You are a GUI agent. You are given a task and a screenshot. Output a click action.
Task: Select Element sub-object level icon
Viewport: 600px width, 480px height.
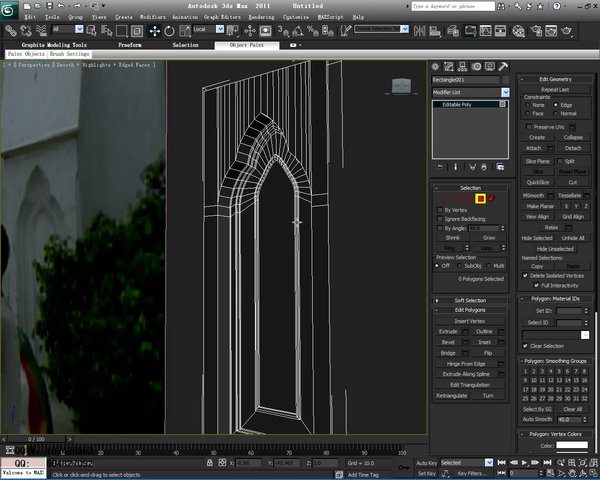(491, 198)
